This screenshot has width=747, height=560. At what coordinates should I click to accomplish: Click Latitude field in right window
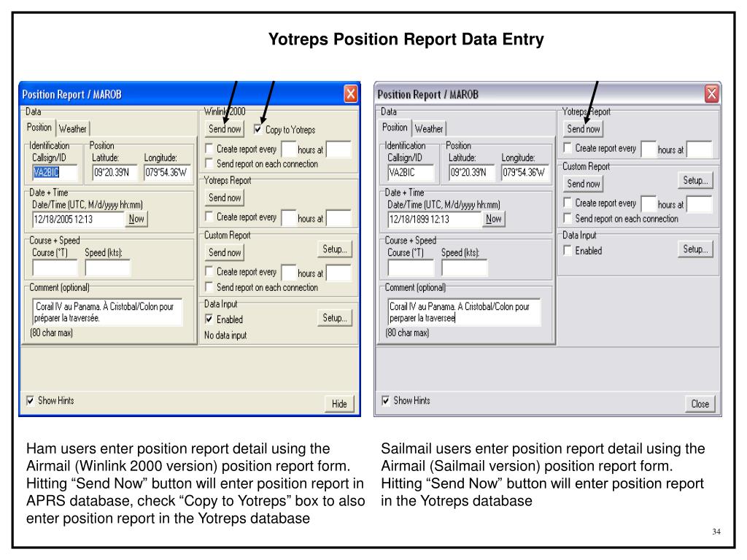472,172
